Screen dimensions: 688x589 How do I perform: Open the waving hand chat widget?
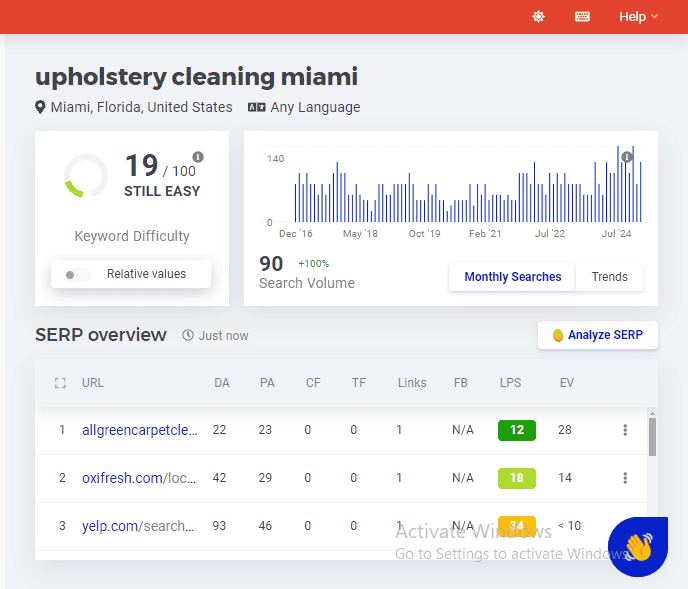638,546
